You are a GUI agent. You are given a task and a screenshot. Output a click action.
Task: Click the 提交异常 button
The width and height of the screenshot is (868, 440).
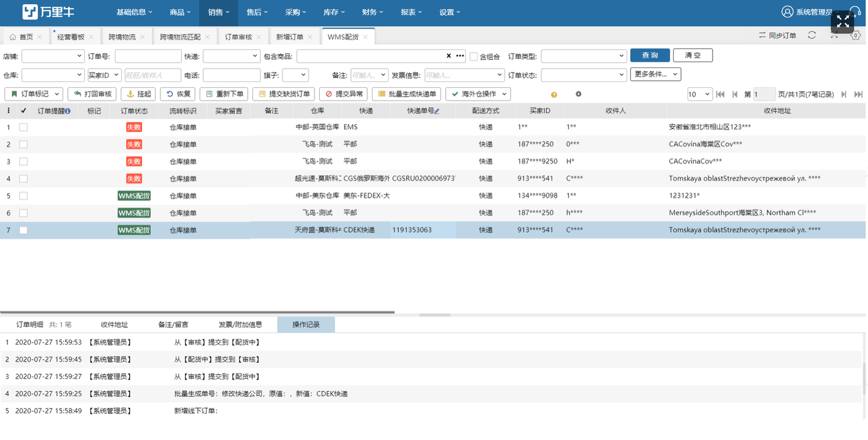click(343, 94)
